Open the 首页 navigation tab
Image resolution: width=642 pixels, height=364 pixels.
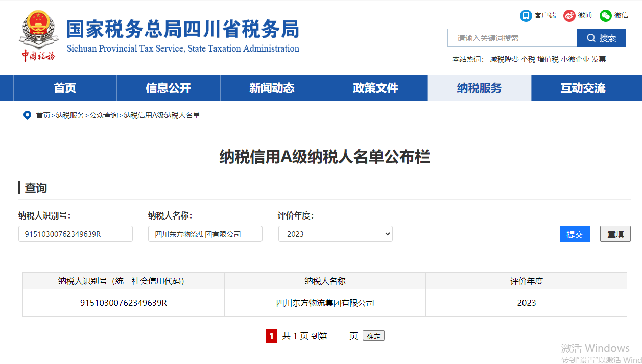(x=65, y=88)
